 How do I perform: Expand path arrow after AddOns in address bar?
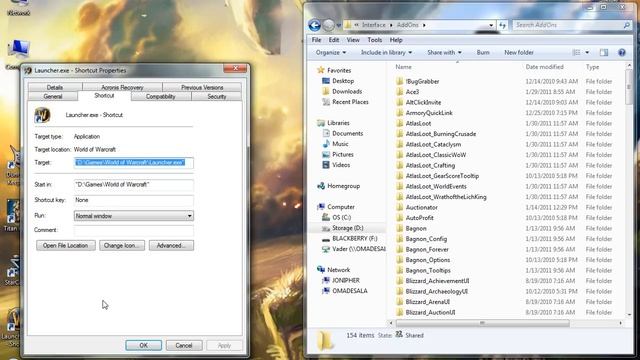click(x=424, y=25)
